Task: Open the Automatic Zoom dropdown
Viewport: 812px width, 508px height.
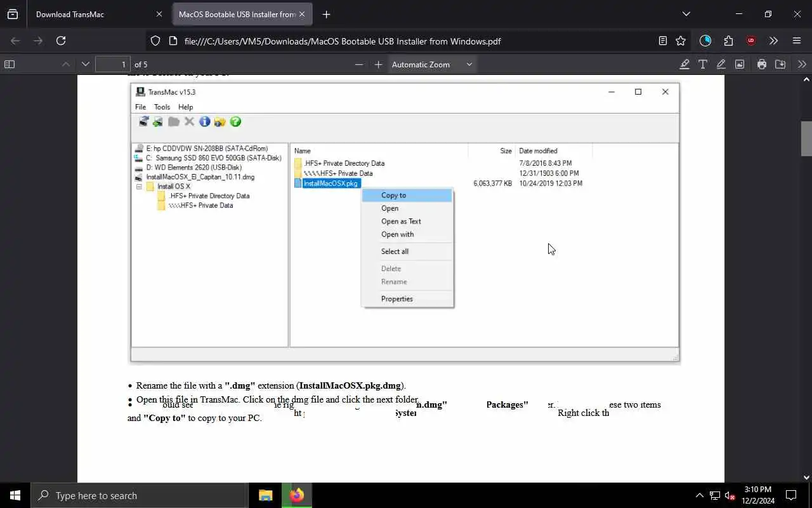Action: tap(432, 64)
